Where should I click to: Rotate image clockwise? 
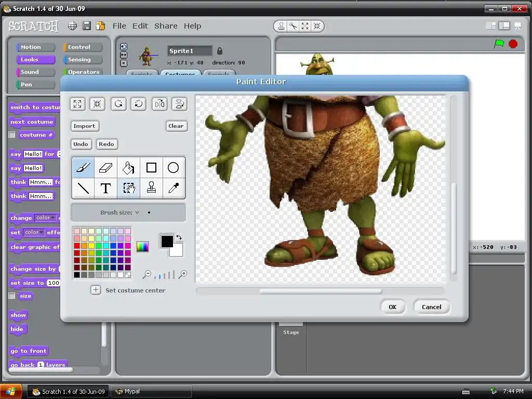click(x=139, y=104)
